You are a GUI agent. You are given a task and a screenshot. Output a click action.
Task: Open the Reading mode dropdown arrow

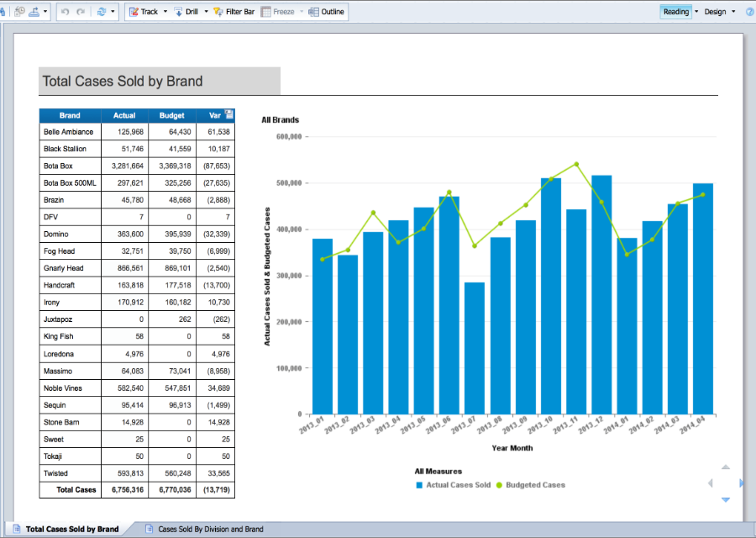pos(696,12)
